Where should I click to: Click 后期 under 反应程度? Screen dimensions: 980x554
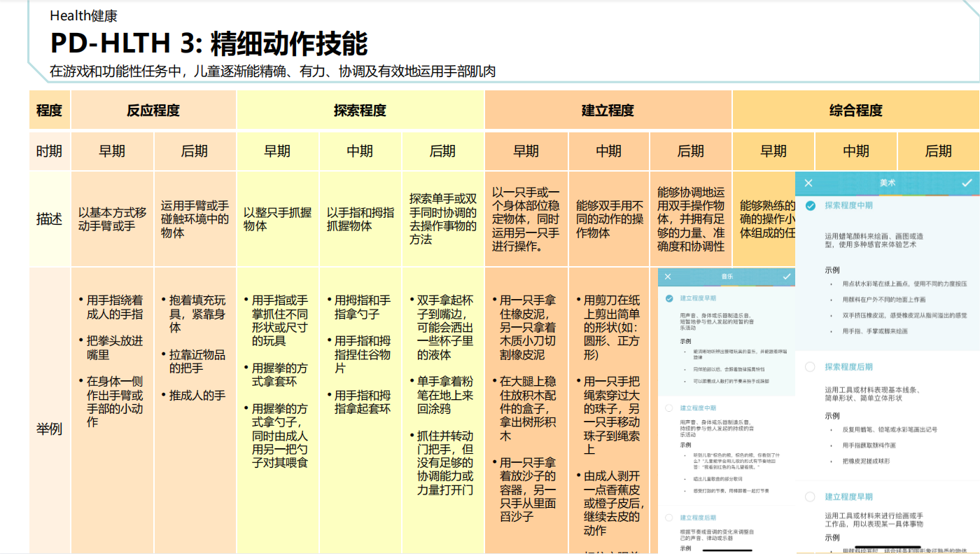(x=195, y=151)
